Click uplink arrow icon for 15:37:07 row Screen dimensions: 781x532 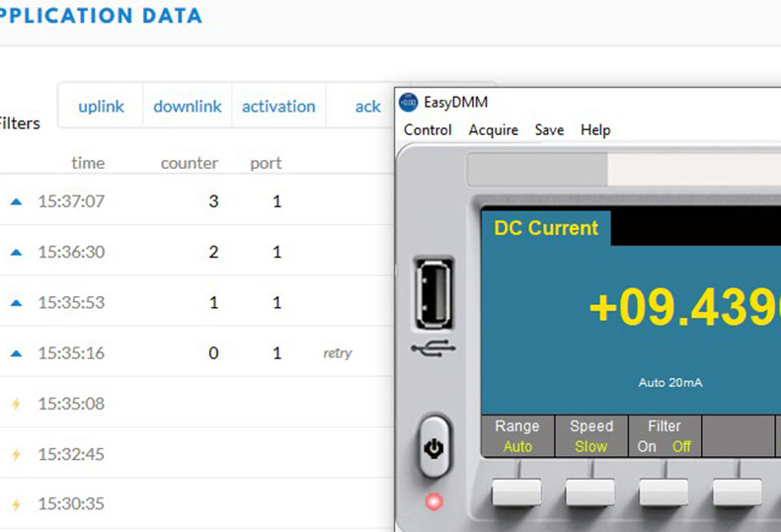16,201
